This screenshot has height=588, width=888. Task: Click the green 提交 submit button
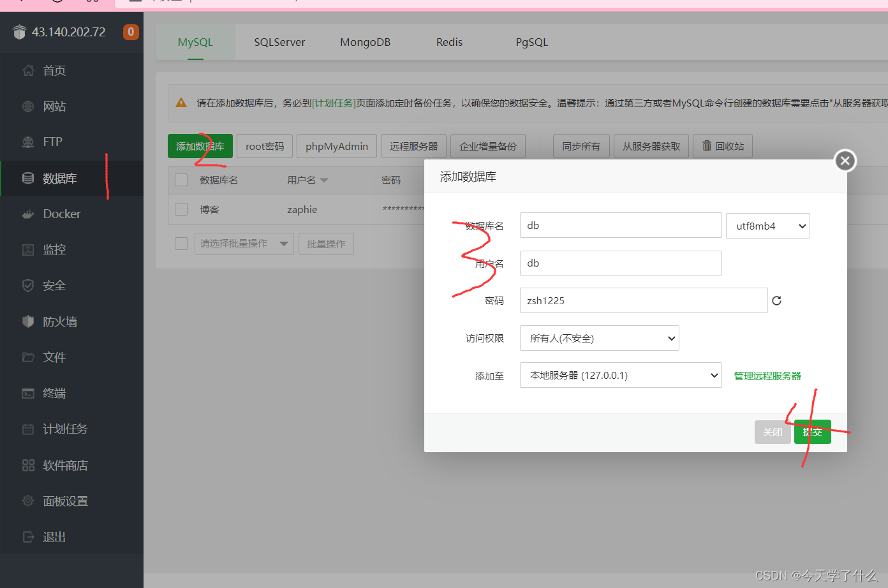[x=813, y=432]
